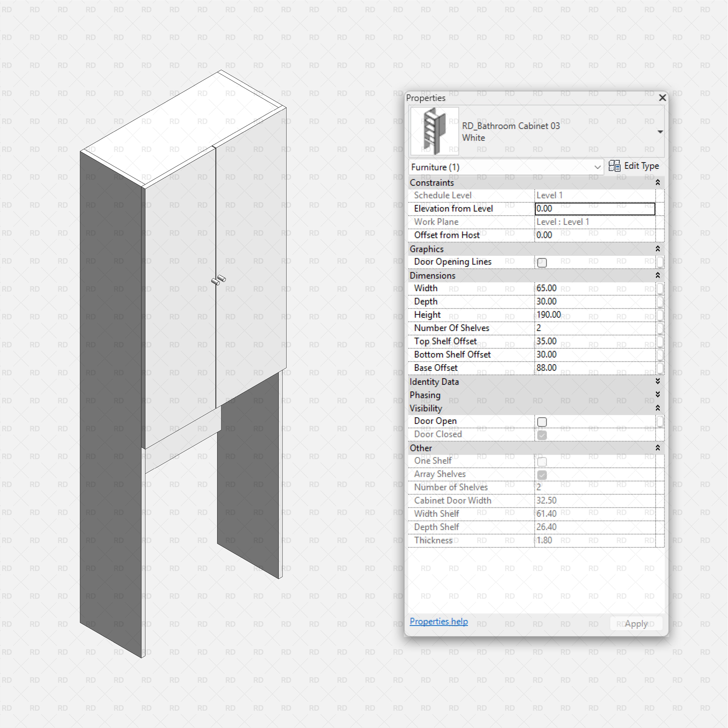Image resolution: width=728 pixels, height=728 pixels.
Task: Enable the Door Opening Lines checkbox
Action: coord(542,262)
